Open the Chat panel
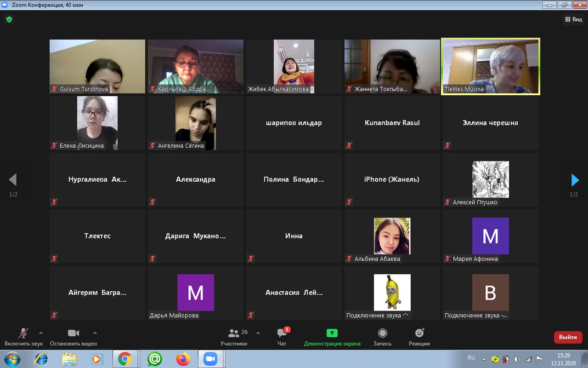Viewport: 588px width, 368px height. pyautogui.click(x=282, y=337)
